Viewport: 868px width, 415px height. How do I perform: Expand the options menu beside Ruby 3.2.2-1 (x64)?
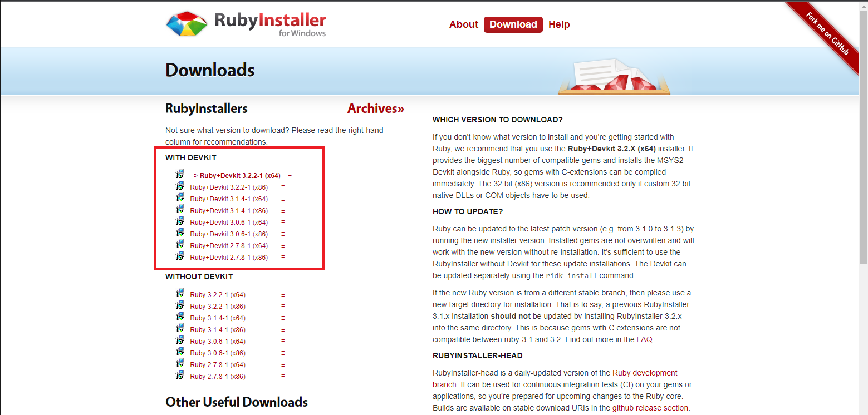click(283, 293)
